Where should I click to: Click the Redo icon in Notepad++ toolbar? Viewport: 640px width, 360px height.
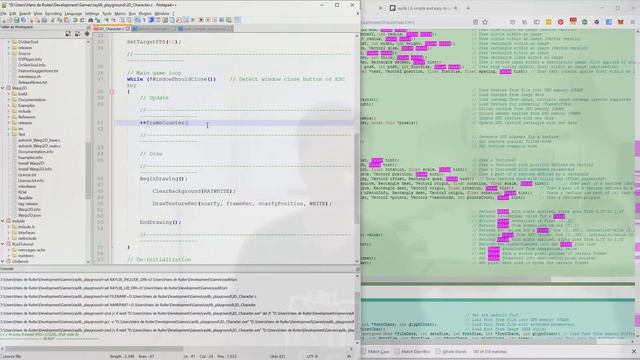coord(82,20)
